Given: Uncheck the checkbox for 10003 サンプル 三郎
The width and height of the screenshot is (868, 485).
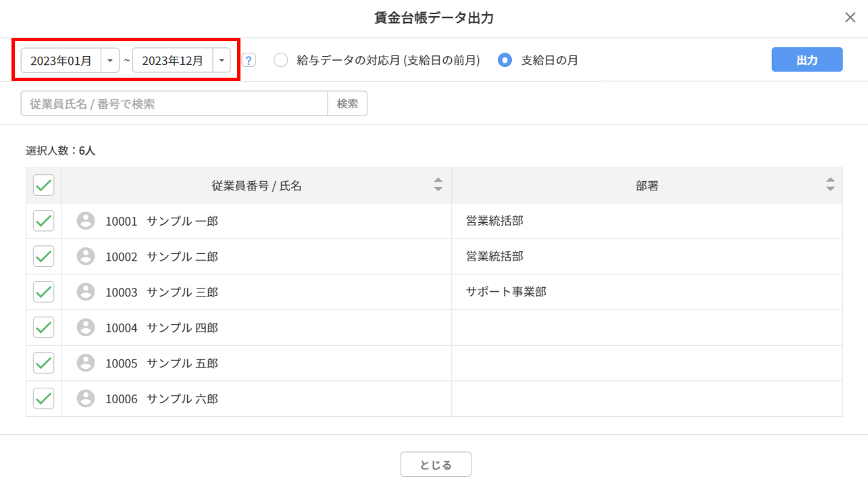Looking at the screenshot, I should point(44,292).
